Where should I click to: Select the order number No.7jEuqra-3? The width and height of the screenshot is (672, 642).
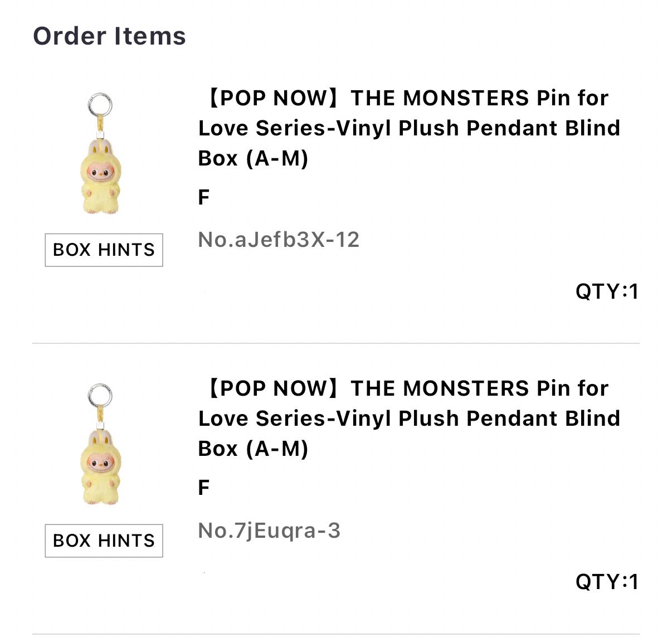(269, 531)
